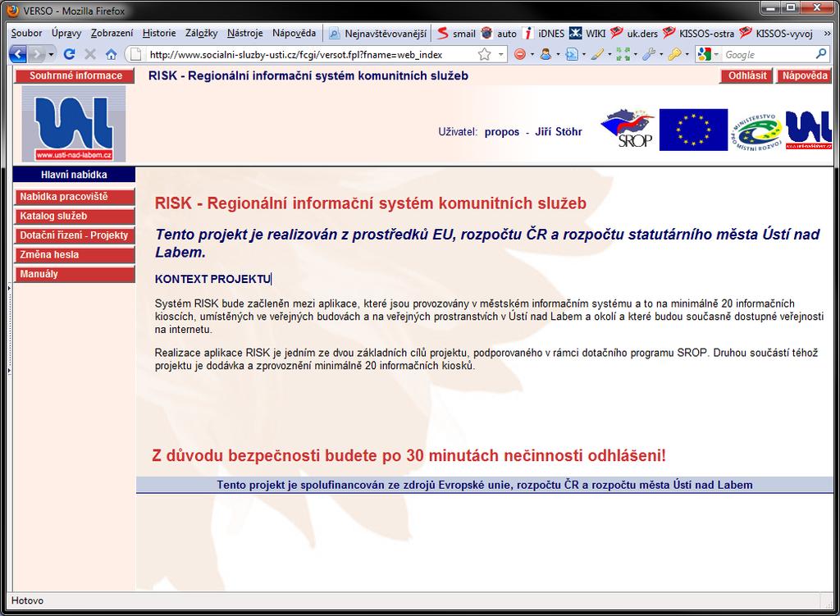The image size is (840, 616).
Task: Click the Hlavní nabídka header
Action: pyautogui.click(x=74, y=175)
